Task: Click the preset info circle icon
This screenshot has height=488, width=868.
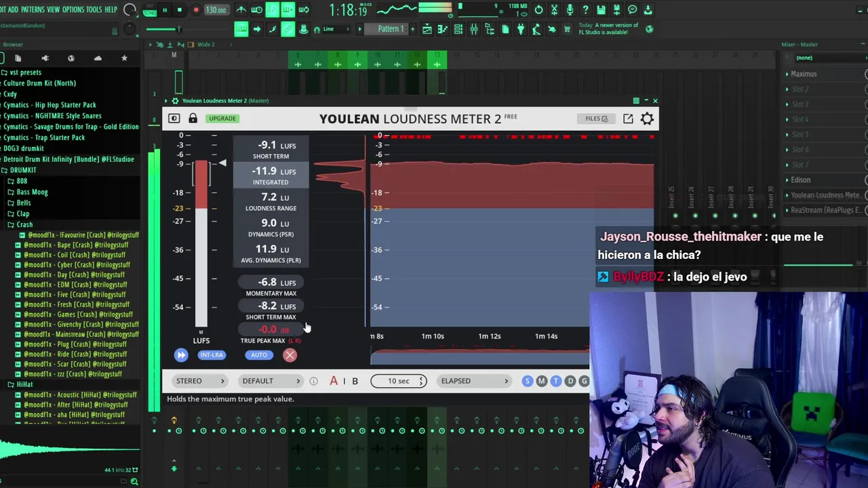Action: click(313, 381)
